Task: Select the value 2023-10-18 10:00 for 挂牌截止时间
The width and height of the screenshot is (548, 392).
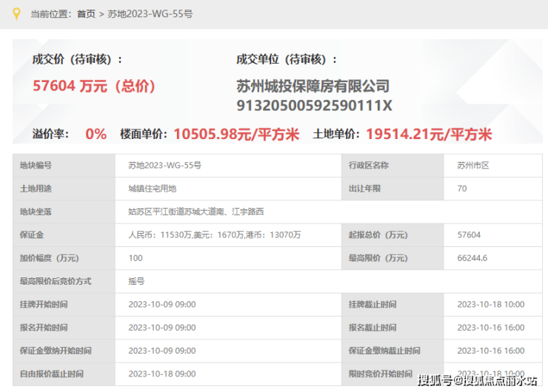Action: pyautogui.click(x=491, y=305)
